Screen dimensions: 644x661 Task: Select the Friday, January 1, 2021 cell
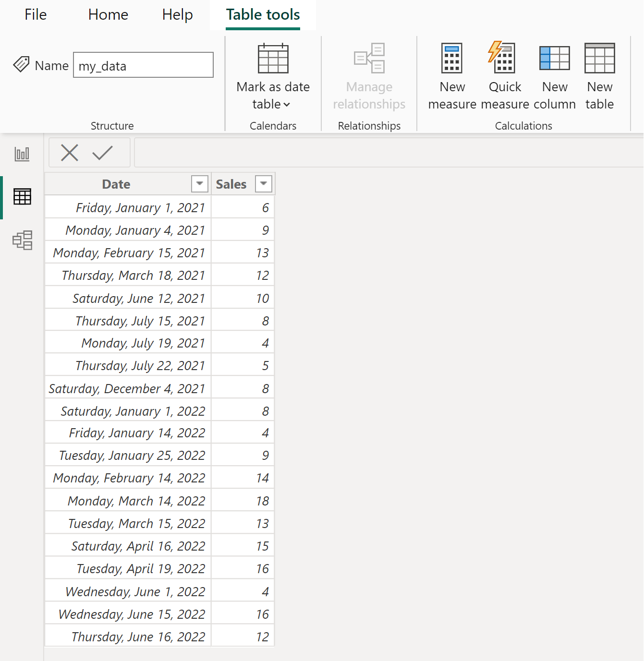point(128,207)
